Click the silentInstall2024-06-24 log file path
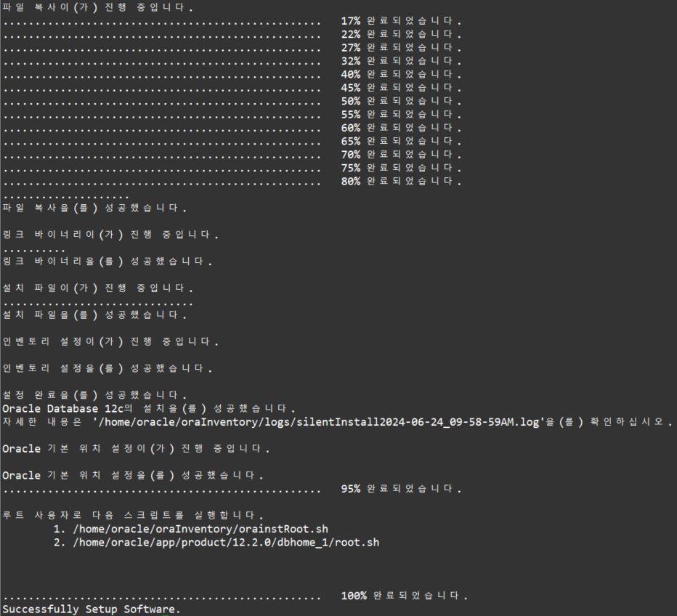 tap(319, 422)
